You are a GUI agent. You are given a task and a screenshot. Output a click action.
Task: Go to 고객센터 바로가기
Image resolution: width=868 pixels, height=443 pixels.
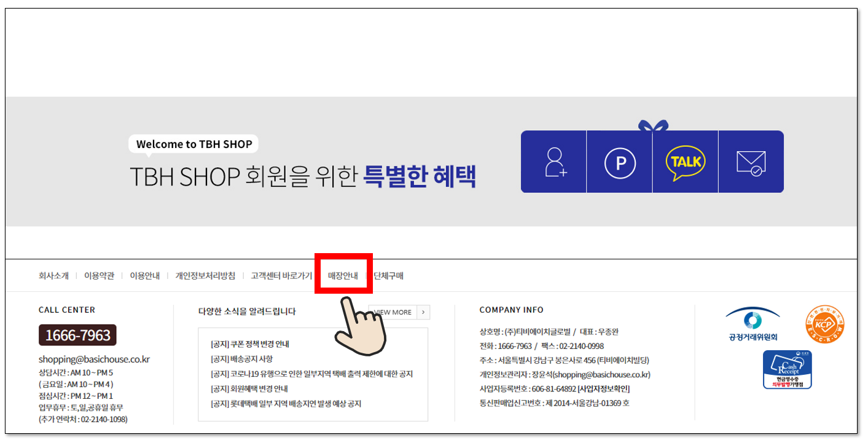coord(281,276)
